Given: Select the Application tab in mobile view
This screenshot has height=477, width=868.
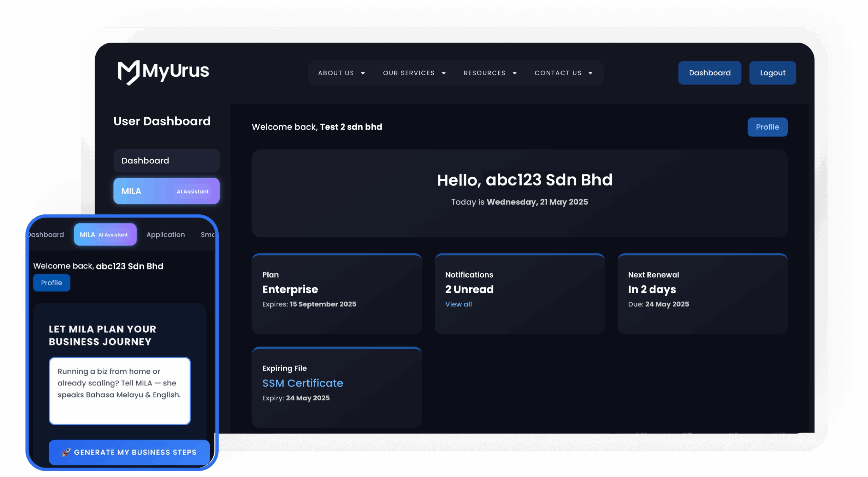Looking at the screenshot, I should coord(165,235).
